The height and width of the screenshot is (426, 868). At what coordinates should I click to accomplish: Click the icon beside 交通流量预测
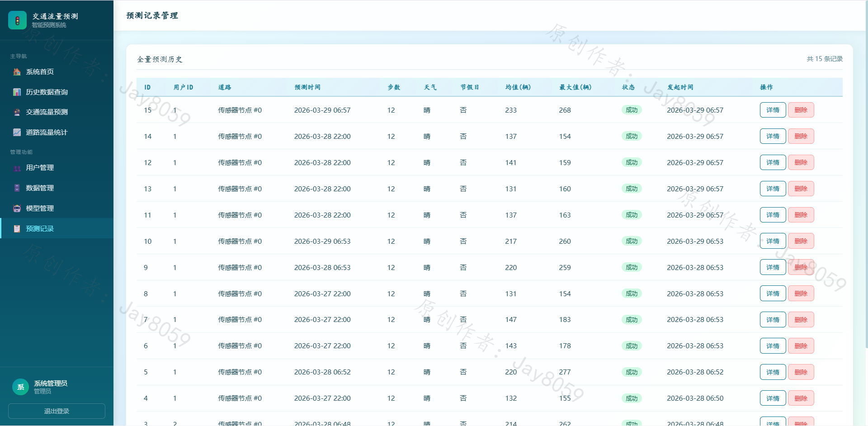pyautogui.click(x=17, y=112)
